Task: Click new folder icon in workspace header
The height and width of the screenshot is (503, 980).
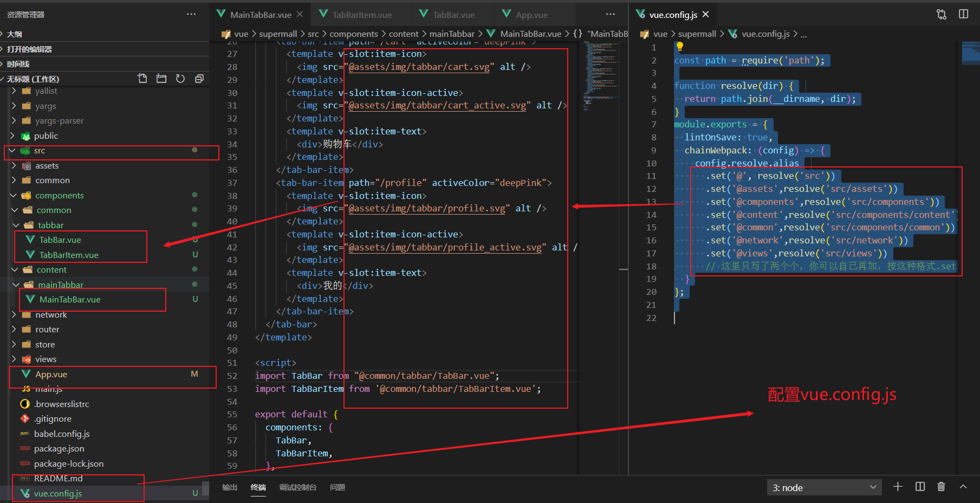Action: (x=161, y=79)
